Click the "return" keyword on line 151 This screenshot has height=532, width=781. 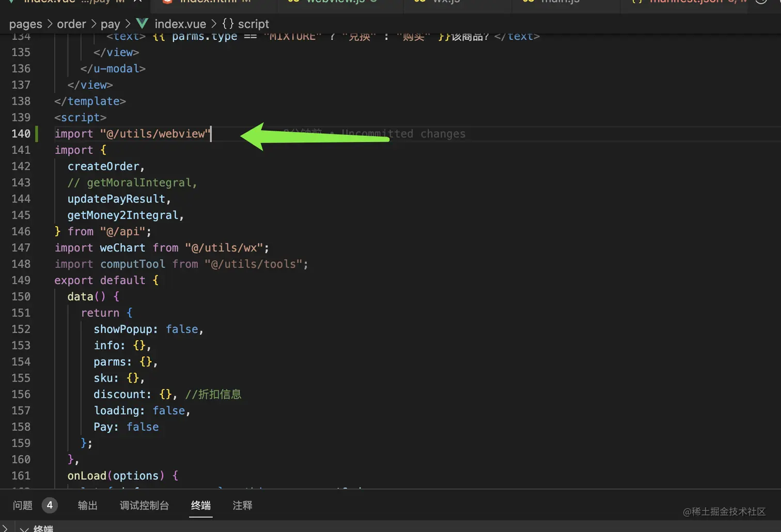(100, 312)
